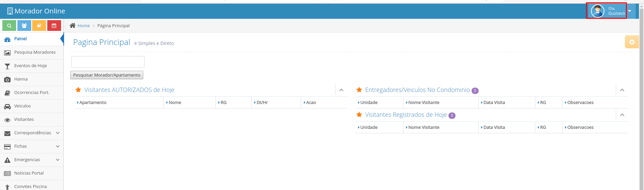644x190 pixels.
Task: Click the envelope icon beside Correspondências
Action: (x=7, y=133)
